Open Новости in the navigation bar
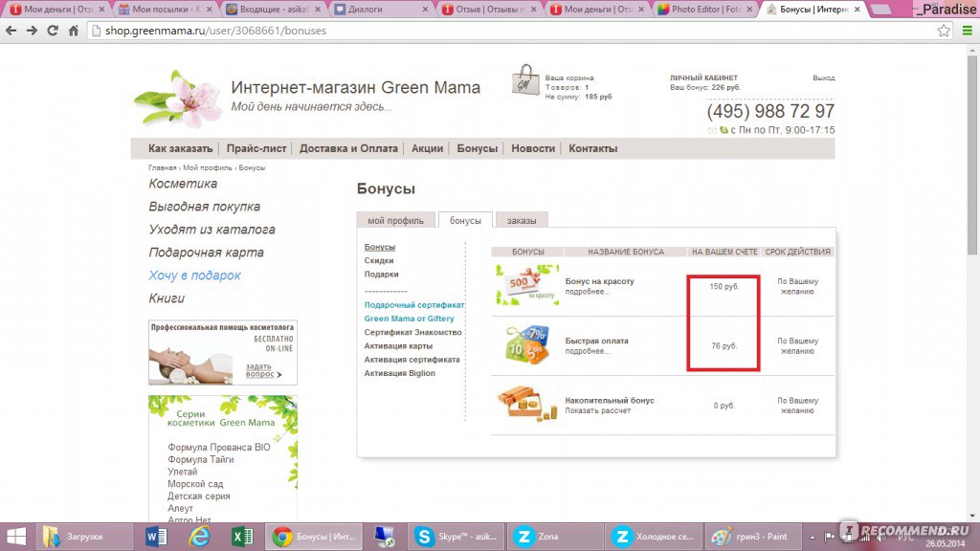 [x=533, y=148]
